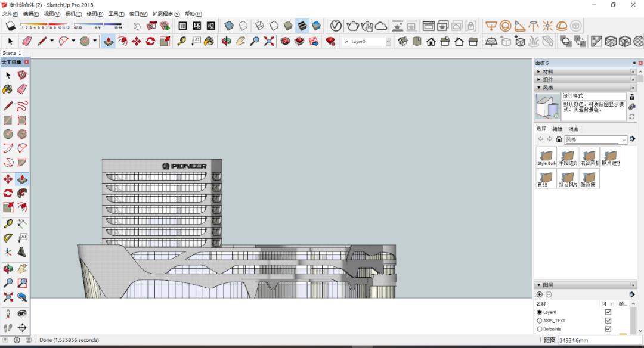Open the 文件(F) menu
This screenshot has height=348, width=644.
(x=10, y=14)
